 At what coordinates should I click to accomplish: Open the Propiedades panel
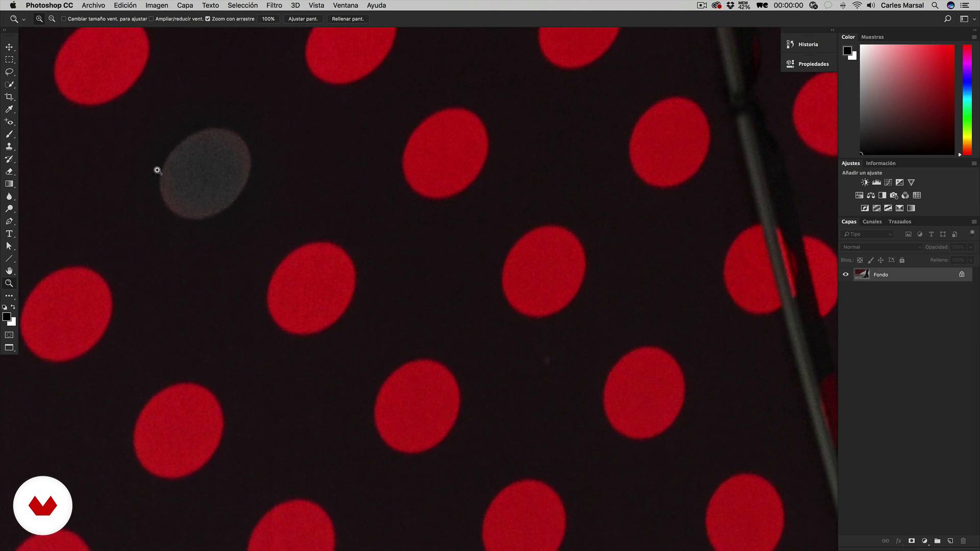[808, 64]
